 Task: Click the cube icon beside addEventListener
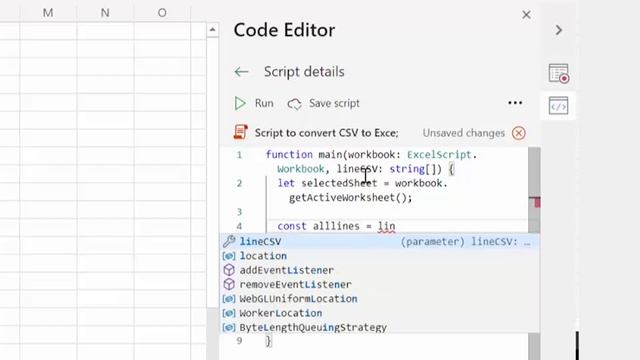click(229, 270)
